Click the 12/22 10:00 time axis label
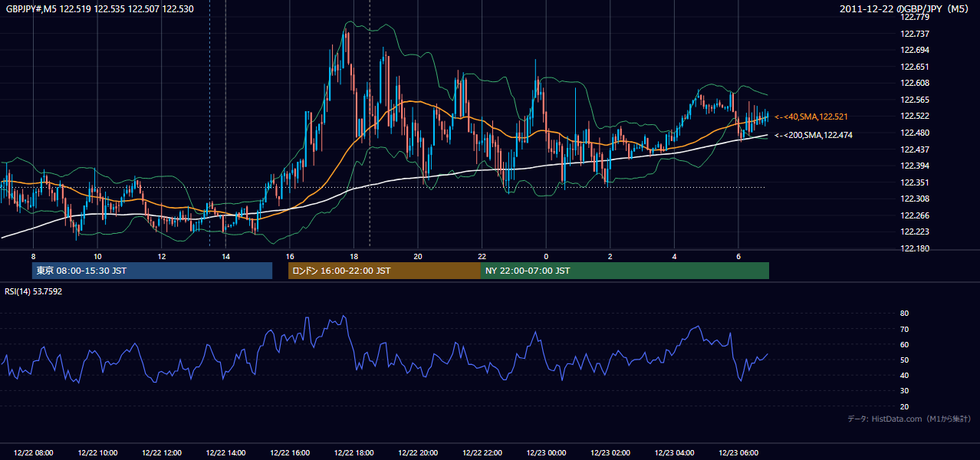Viewport: 980px width, 460px height. point(97,453)
